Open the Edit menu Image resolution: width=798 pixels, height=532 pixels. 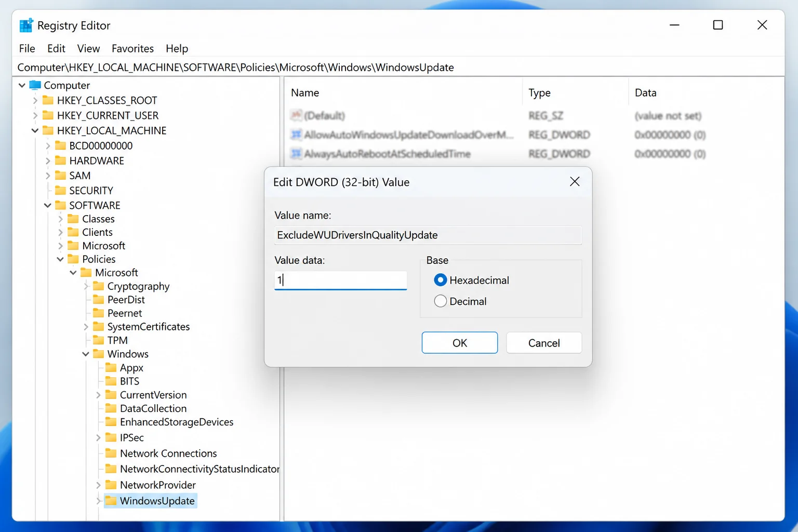tap(56, 48)
